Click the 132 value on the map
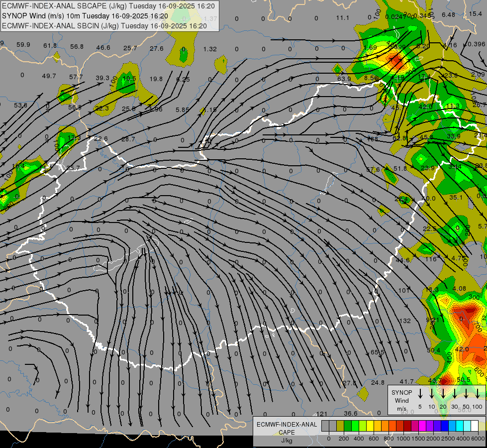 coord(405,321)
